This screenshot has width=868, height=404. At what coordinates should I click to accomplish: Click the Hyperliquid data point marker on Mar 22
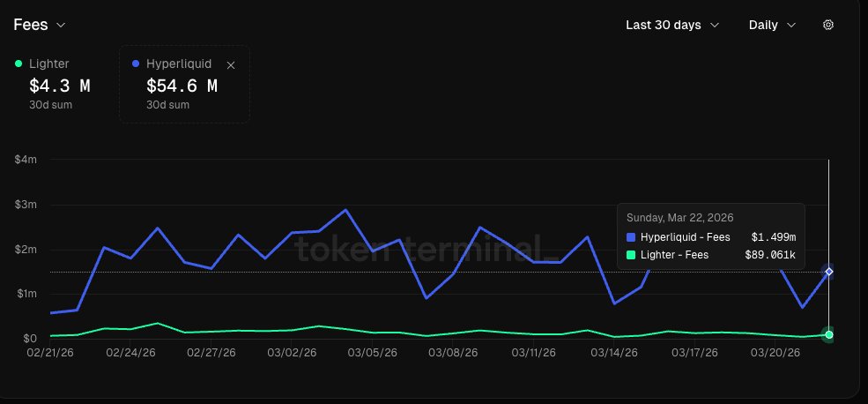tap(828, 272)
